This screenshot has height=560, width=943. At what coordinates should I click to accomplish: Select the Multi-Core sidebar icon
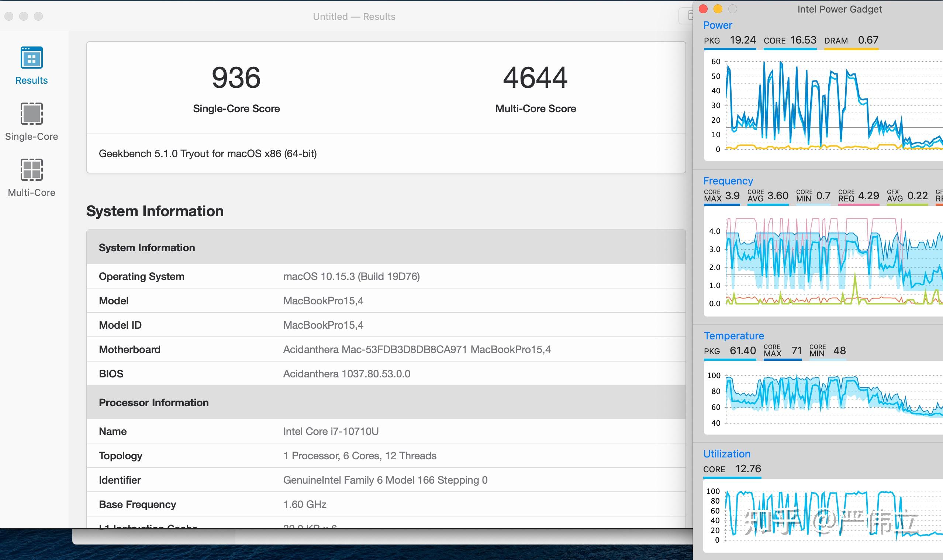coord(31,169)
